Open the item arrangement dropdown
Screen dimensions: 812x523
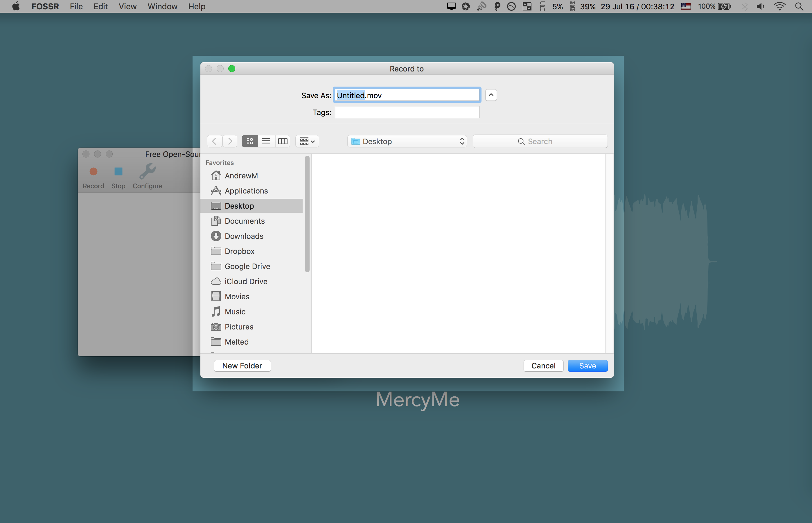tap(307, 141)
